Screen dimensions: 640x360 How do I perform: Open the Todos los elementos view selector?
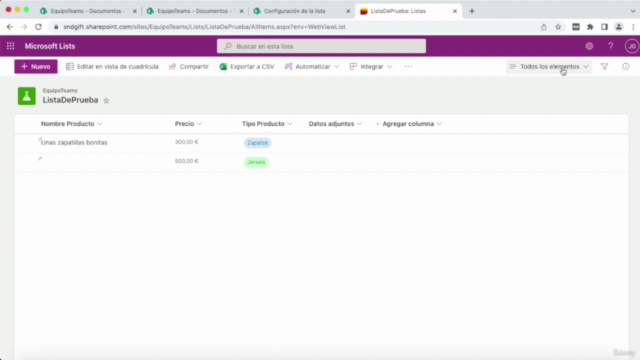(x=549, y=67)
